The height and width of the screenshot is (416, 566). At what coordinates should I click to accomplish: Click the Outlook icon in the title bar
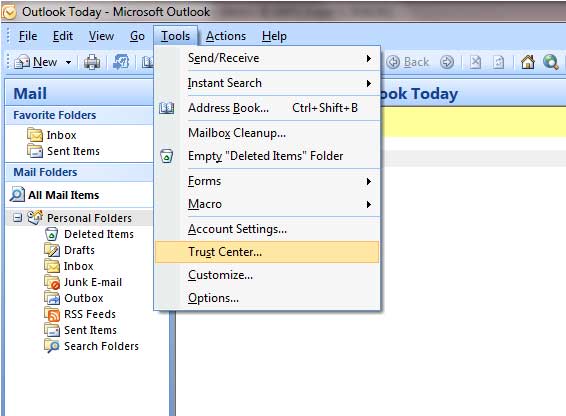click(9, 12)
